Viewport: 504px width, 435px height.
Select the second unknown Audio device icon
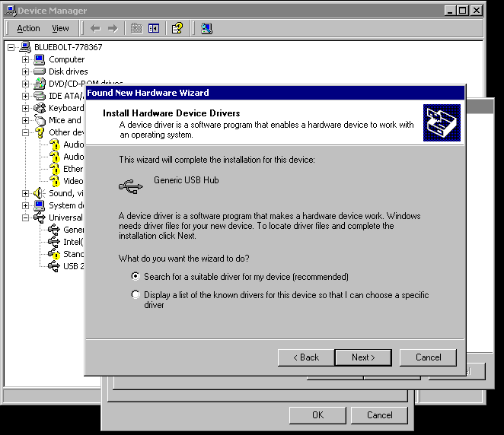55,157
